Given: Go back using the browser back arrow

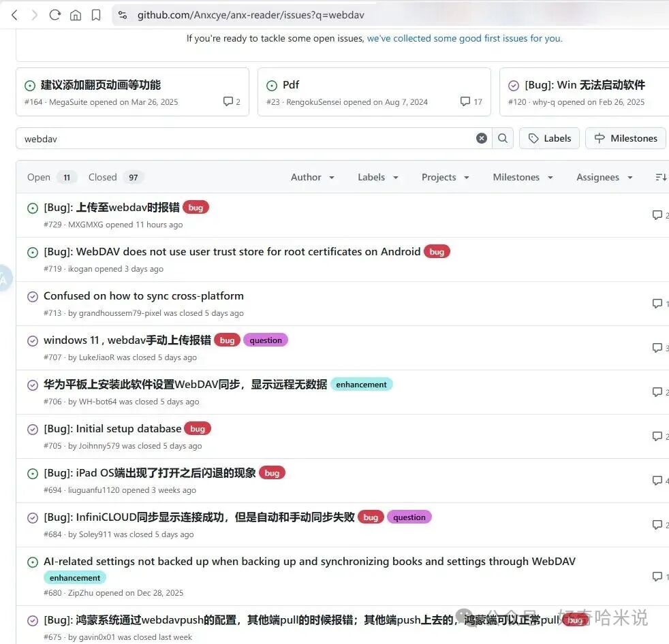Looking at the screenshot, I should click(x=14, y=16).
